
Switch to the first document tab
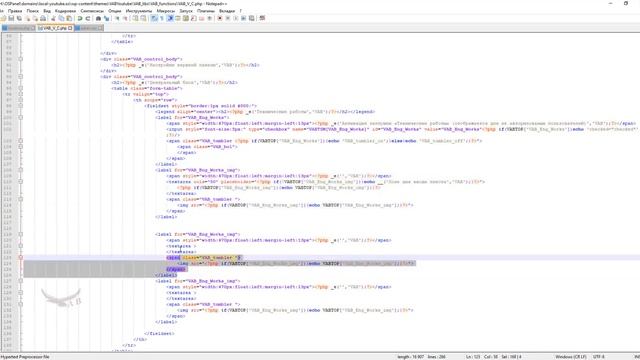click(18, 28)
